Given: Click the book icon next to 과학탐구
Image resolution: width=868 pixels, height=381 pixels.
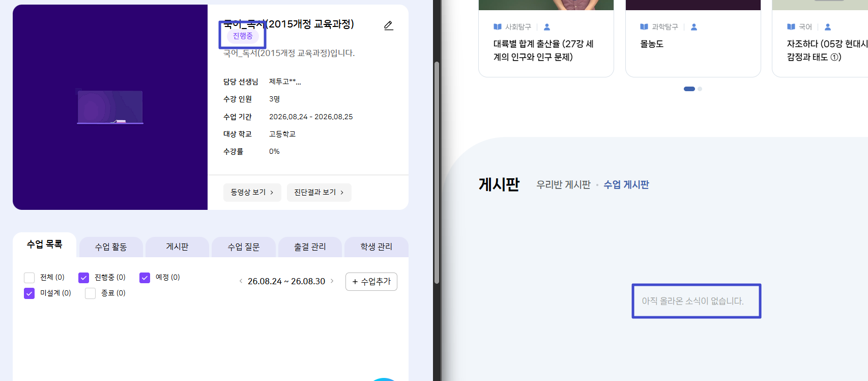Looking at the screenshot, I should (644, 27).
